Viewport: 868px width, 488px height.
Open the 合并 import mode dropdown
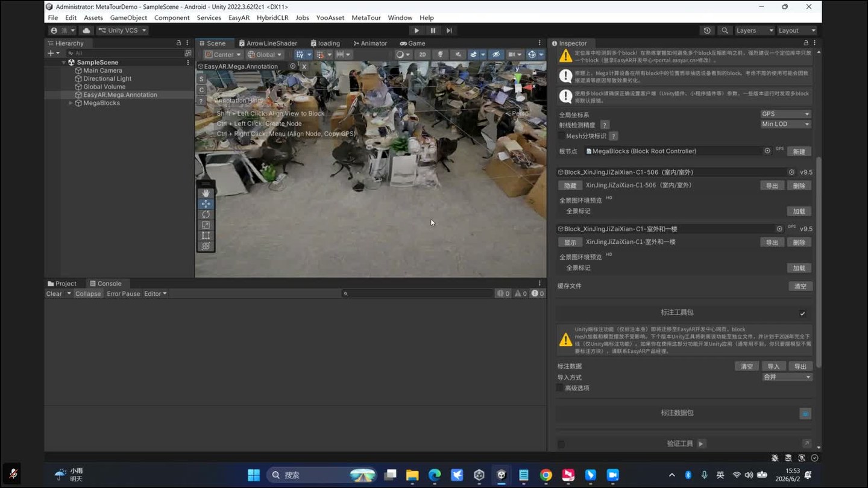787,377
